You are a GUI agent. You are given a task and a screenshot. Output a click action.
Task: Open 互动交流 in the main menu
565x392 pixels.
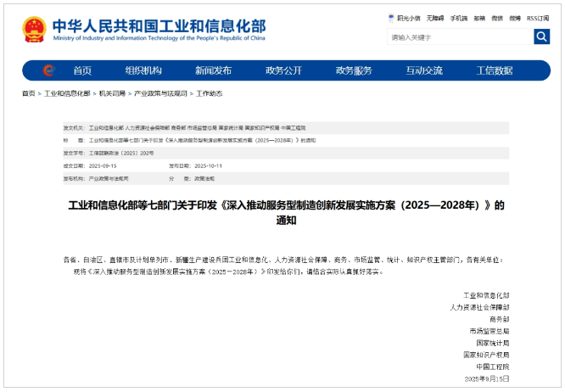(x=424, y=70)
